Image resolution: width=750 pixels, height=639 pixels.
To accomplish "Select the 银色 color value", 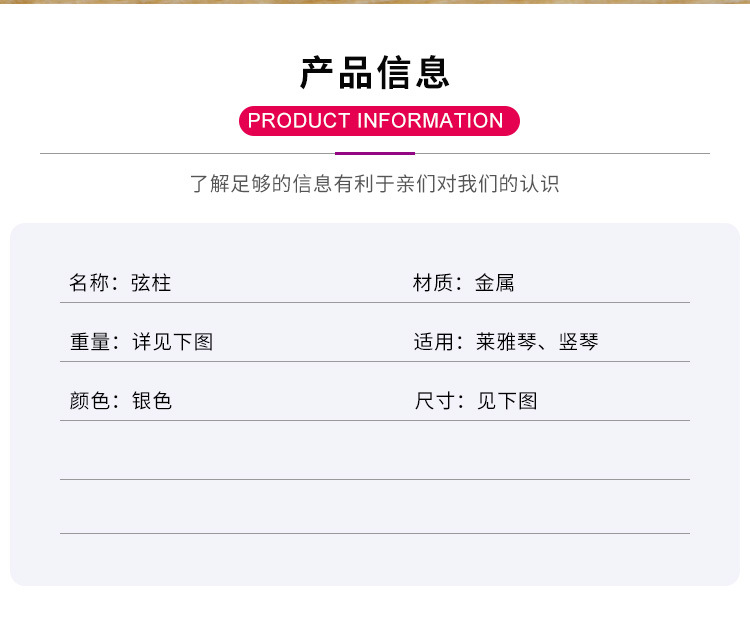I will click(152, 401).
